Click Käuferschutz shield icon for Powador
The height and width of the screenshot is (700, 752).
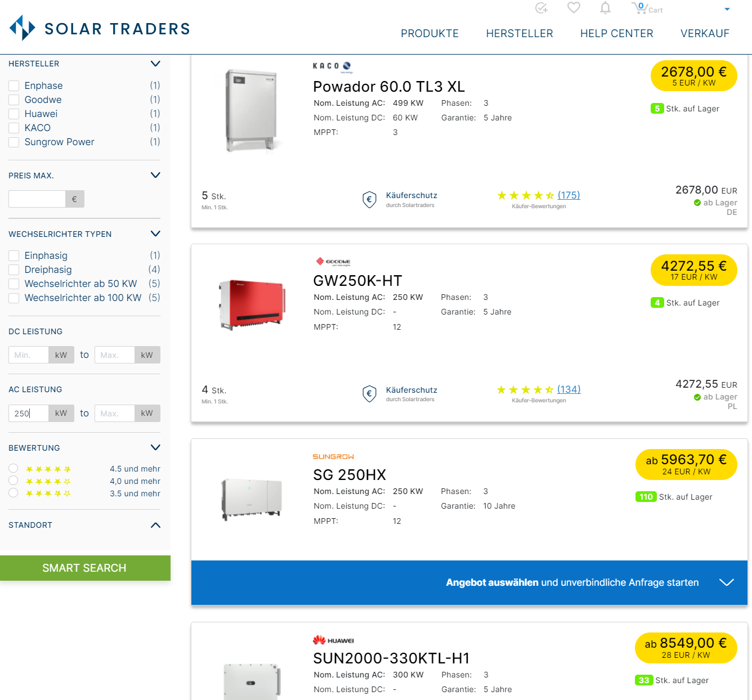coord(369,199)
